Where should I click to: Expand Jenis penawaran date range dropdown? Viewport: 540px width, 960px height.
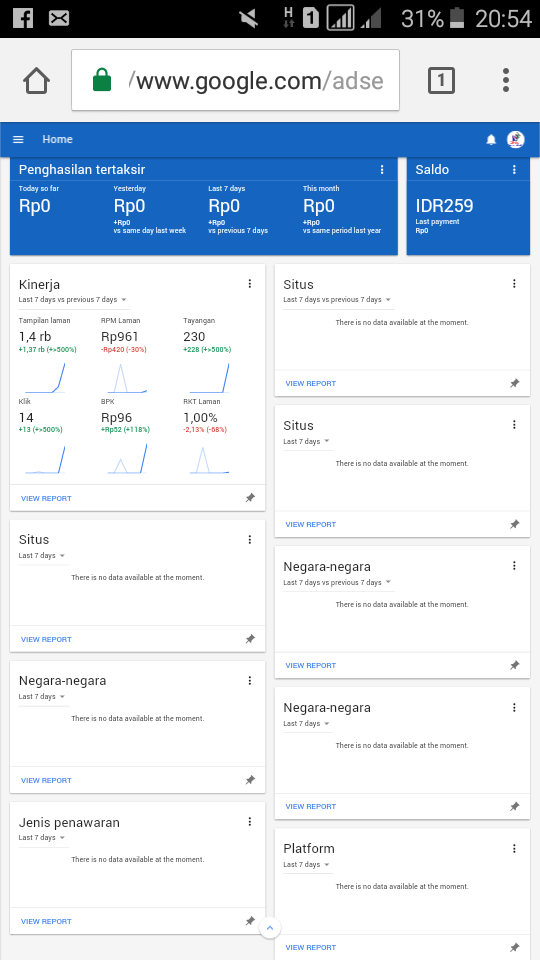pyautogui.click(x=42, y=838)
